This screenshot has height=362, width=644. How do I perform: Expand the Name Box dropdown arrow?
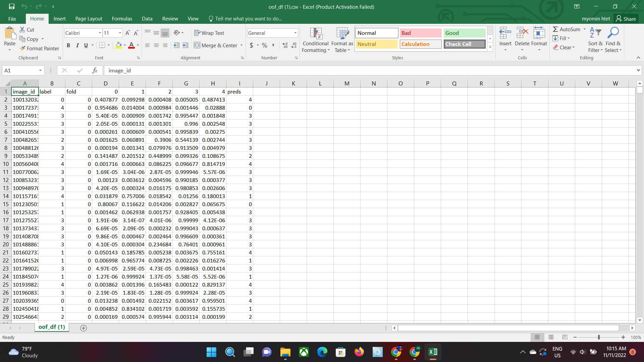coord(40,70)
